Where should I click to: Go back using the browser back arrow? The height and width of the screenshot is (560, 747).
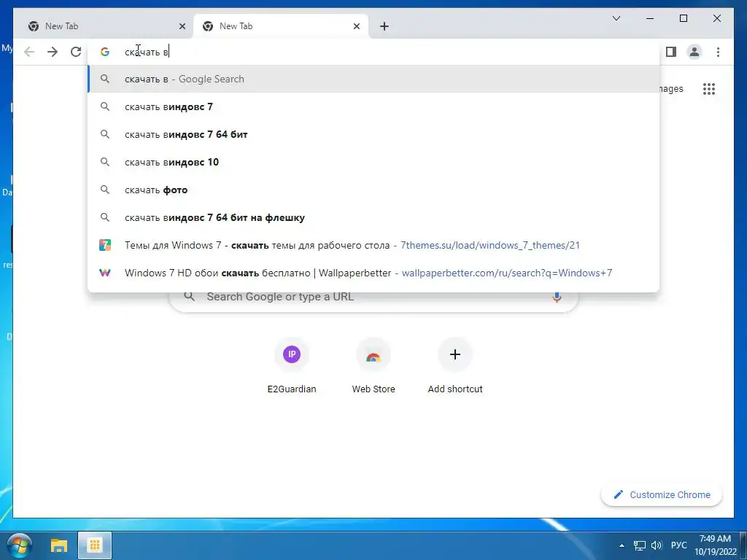[29, 52]
